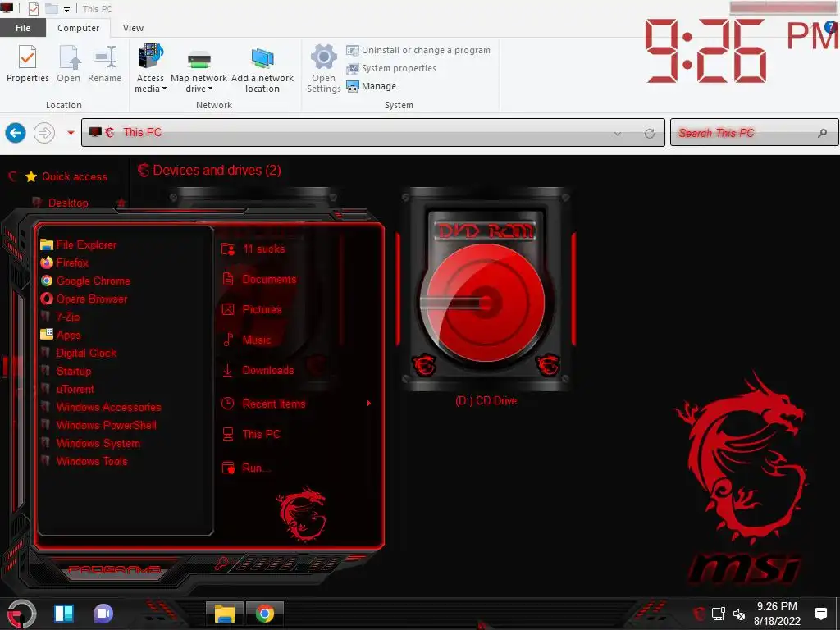Select Quick access in navigation pane
The image size is (840, 630).
tap(75, 177)
